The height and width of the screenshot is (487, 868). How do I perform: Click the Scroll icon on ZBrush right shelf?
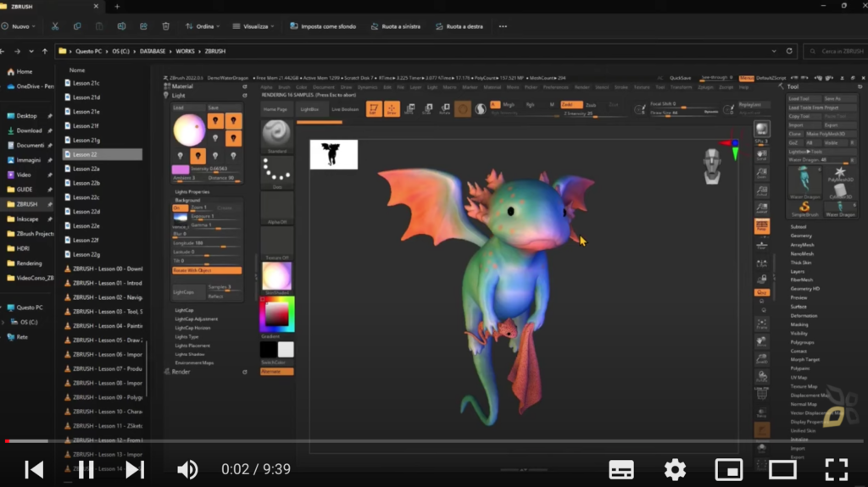click(x=762, y=156)
